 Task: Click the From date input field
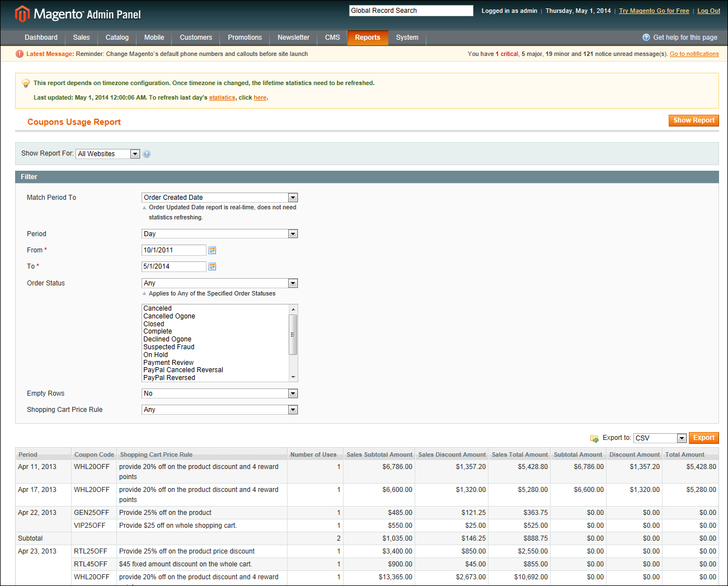(174, 250)
